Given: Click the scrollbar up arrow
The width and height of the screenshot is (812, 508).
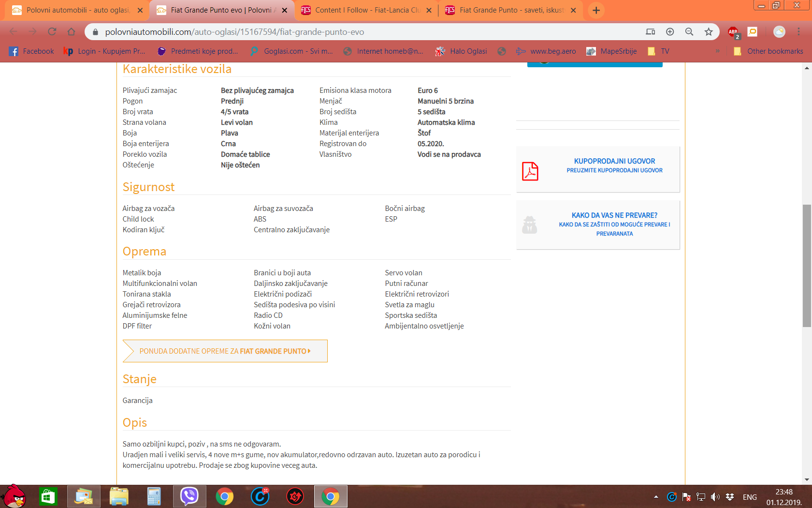Looking at the screenshot, I should point(807,68).
